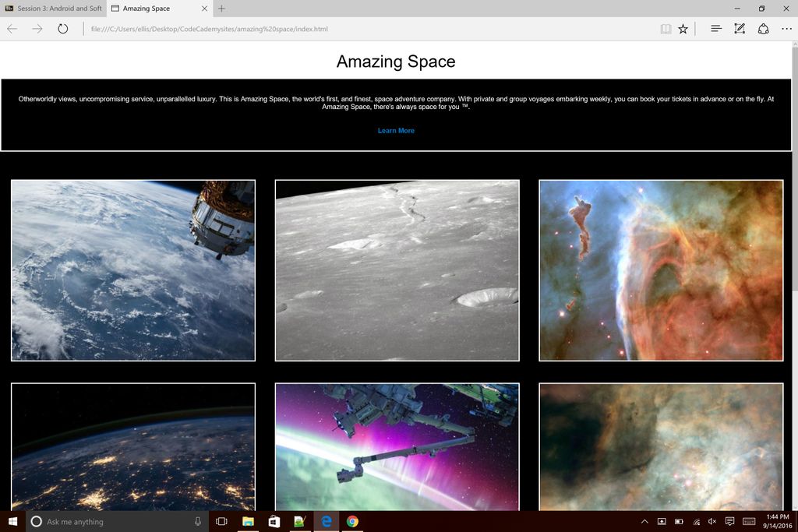Make a Web Note
Screen dimensions: 798x532
(x=740, y=29)
